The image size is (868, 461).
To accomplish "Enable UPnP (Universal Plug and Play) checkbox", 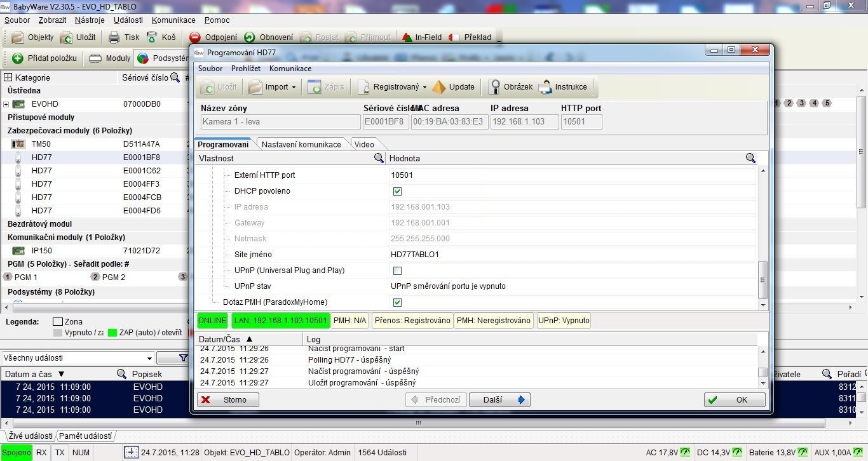I will [x=398, y=271].
